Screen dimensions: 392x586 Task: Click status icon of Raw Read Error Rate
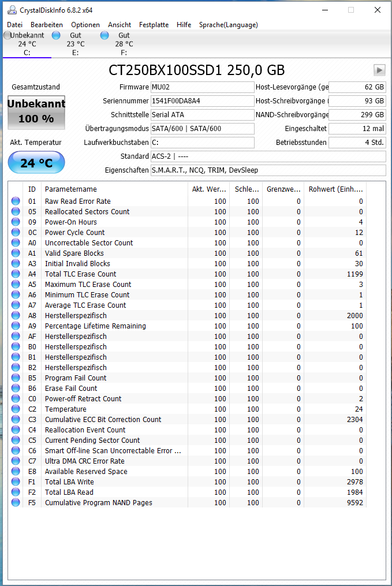[16, 201]
